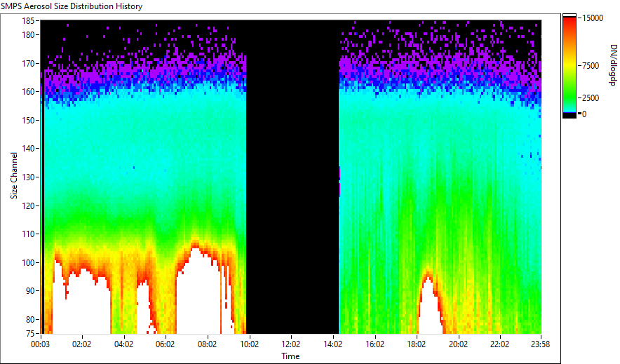Click the 120 size channel tick label
This screenshot has width=620, height=364.
27,205
